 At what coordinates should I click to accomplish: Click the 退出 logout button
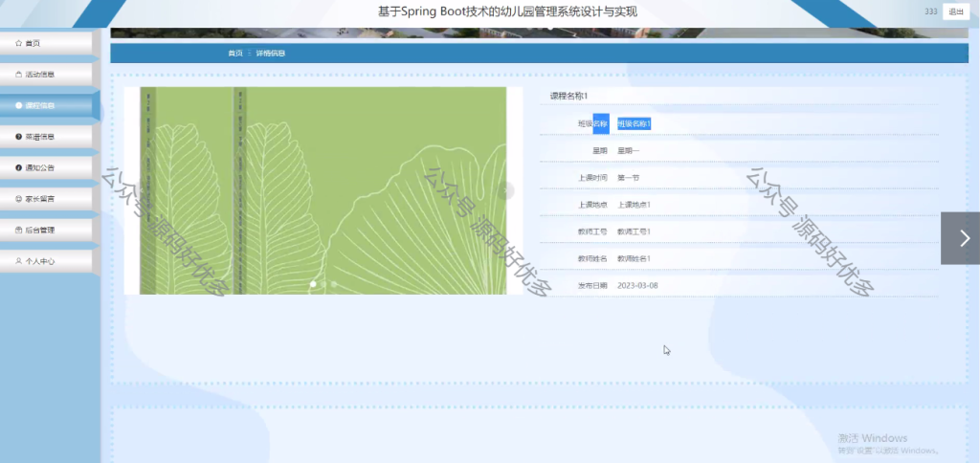pos(956,11)
